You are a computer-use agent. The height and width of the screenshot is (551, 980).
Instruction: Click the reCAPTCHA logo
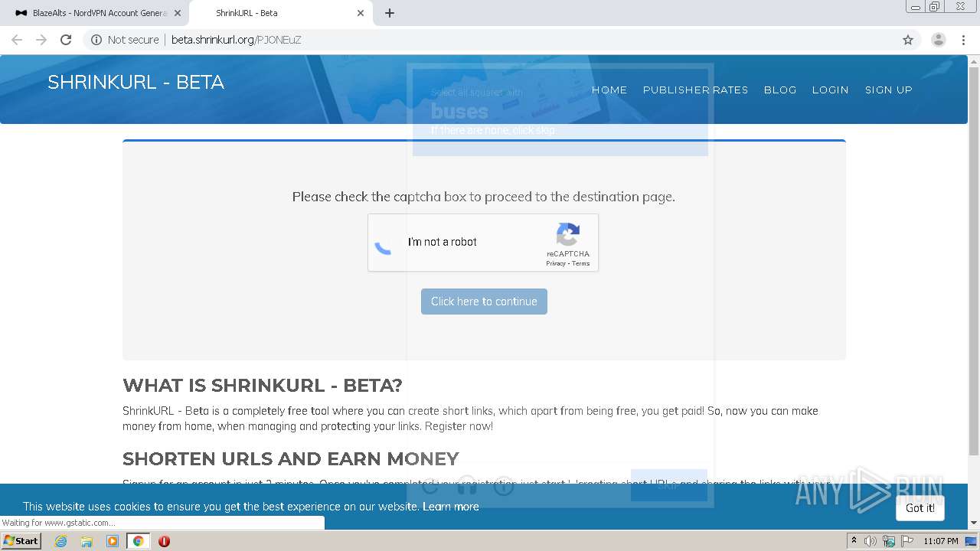click(x=568, y=235)
